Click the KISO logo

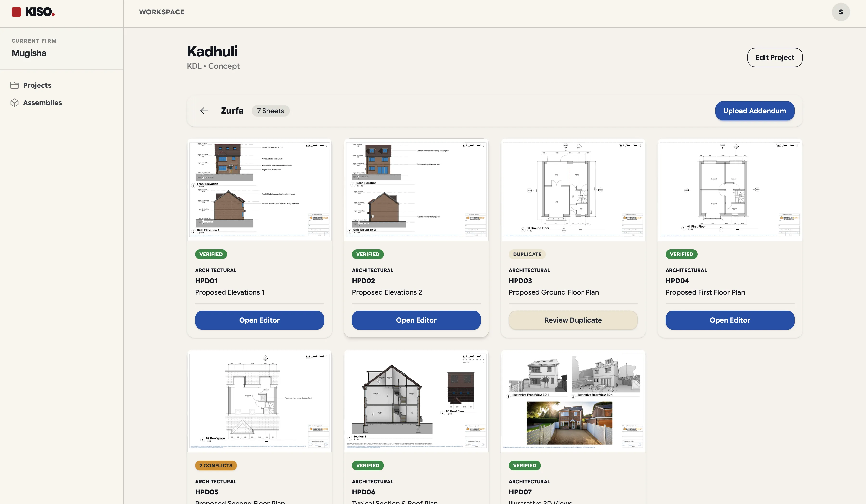[33, 12]
